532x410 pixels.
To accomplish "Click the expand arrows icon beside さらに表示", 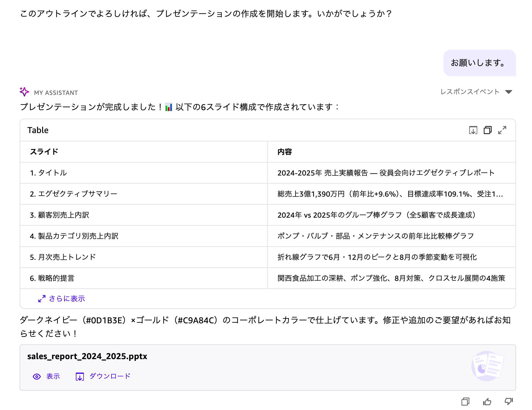I will pos(42,299).
